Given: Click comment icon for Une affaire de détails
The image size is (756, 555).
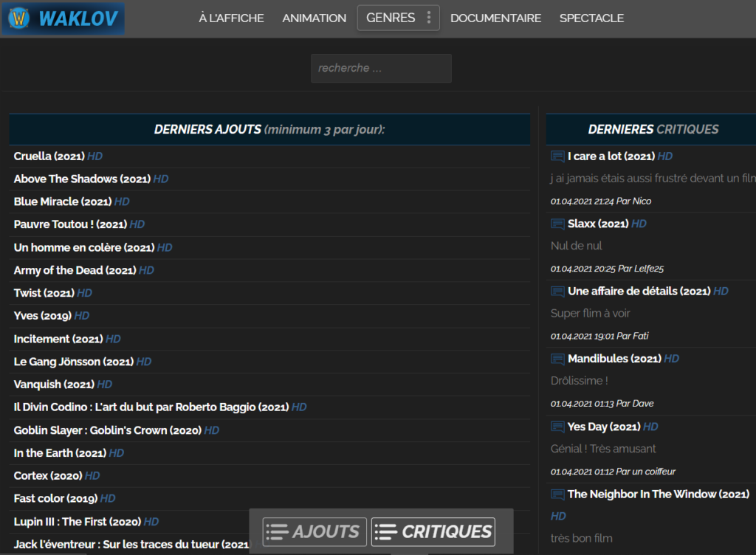Looking at the screenshot, I should pyautogui.click(x=557, y=291).
